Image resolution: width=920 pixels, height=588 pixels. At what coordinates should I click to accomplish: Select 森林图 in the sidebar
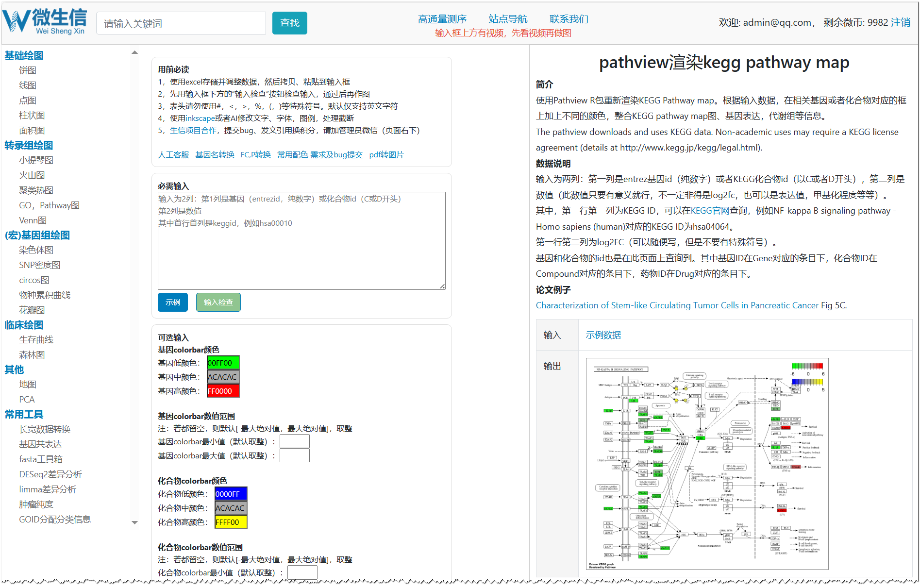click(x=32, y=355)
